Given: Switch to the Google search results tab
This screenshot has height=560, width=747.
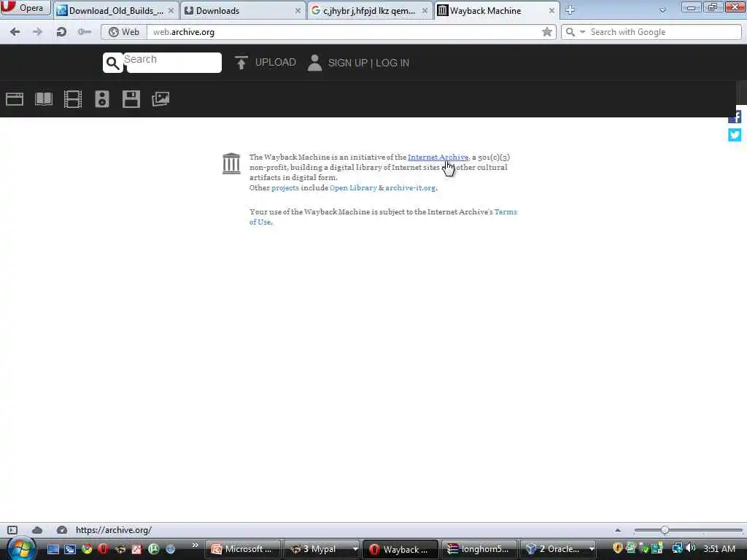Looking at the screenshot, I should [x=370, y=10].
